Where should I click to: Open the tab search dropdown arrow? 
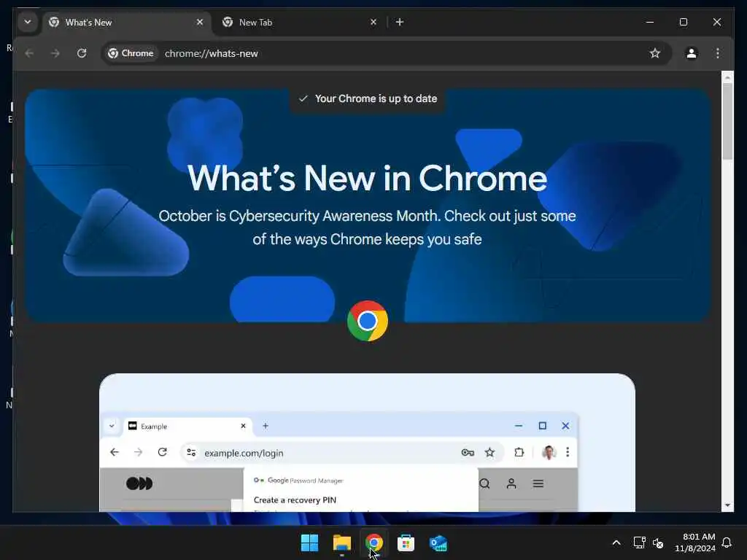pyautogui.click(x=28, y=22)
